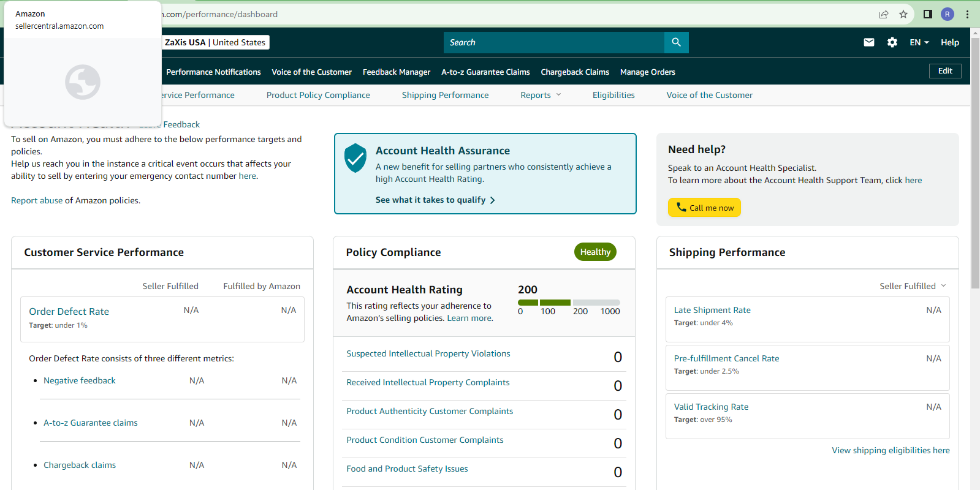Click the page vertical scrollbar
The image size is (980, 490).
click(975, 162)
